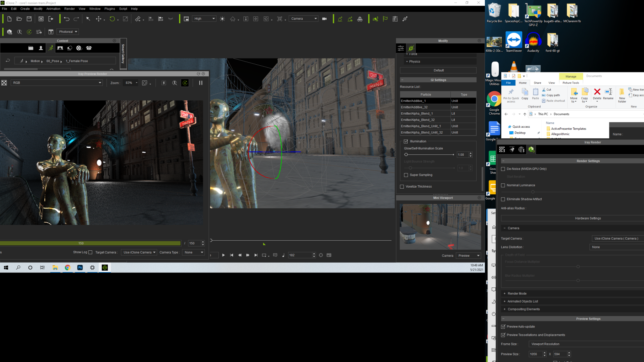The height and width of the screenshot is (362, 644).
Task: Open the Render menu
Action: coord(69,9)
